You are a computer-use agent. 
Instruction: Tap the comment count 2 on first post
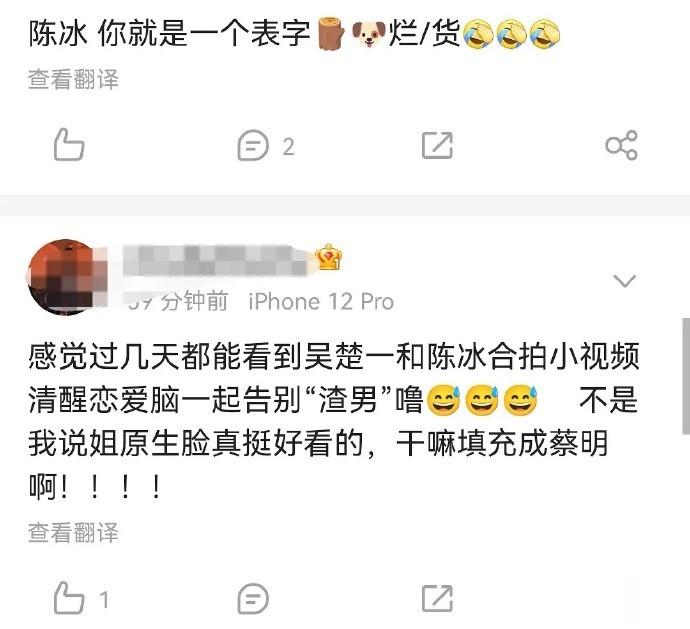pos(288,147)
